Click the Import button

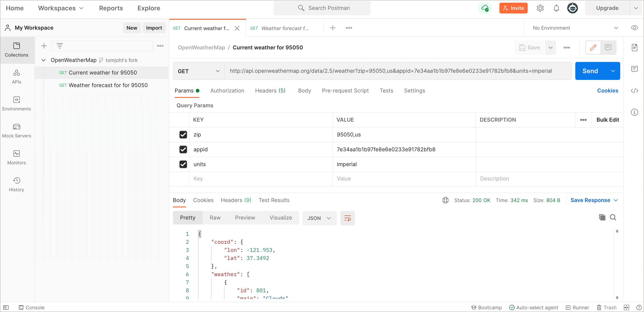(154, 28)
